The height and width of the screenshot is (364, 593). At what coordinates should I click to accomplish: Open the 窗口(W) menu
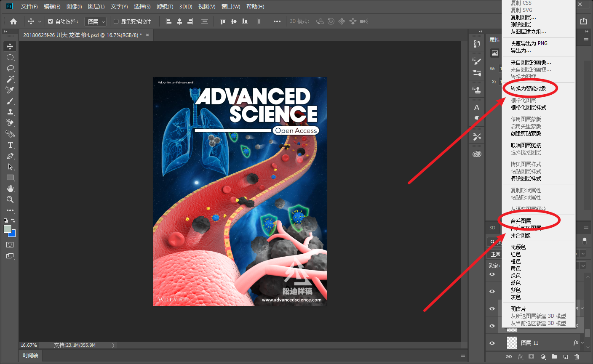tap(231, 6)
